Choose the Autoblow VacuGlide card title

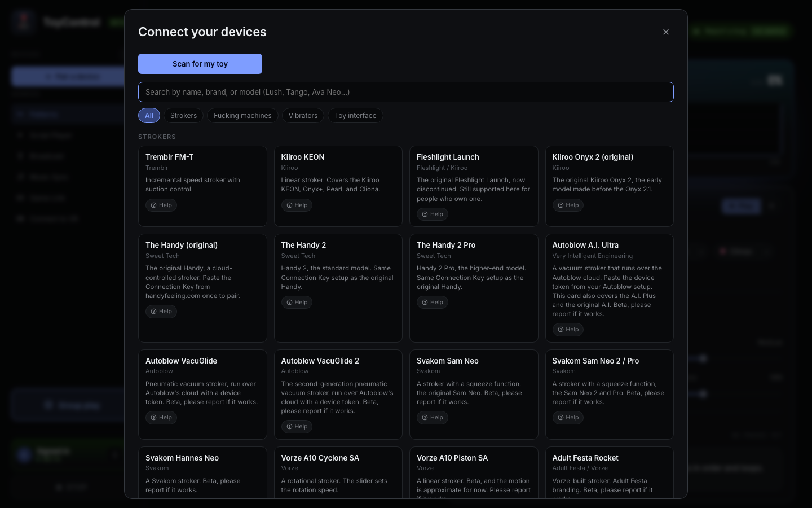pos(181,361)
